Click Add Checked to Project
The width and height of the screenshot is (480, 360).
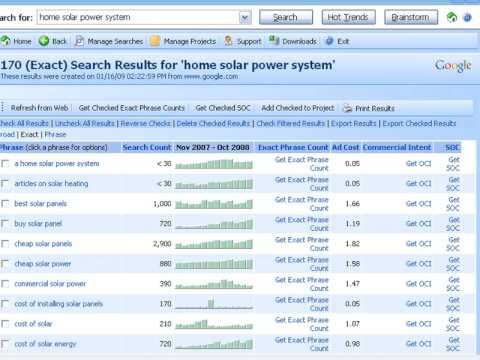[298, 108]
